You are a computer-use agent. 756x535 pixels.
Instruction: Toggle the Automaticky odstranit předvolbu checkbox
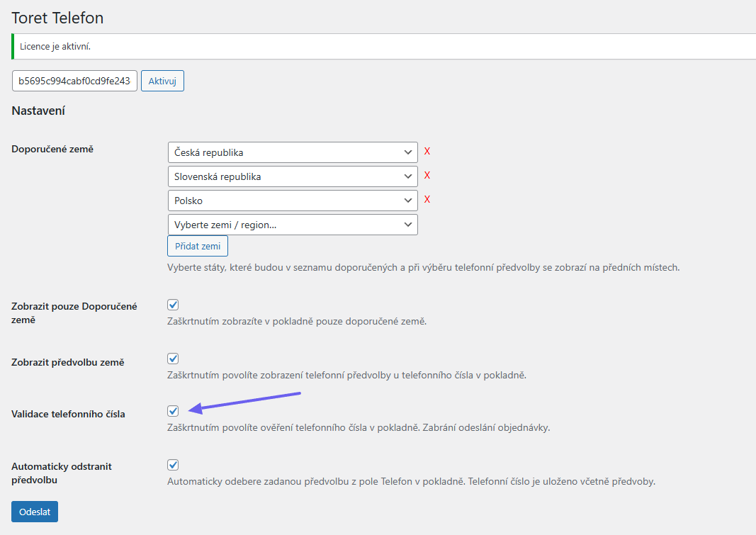point(173,465)
